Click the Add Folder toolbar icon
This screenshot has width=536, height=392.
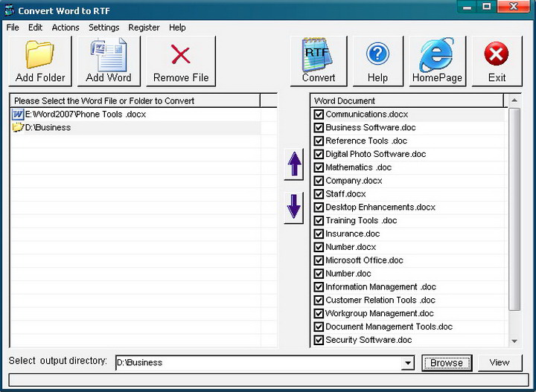(40, 54)
